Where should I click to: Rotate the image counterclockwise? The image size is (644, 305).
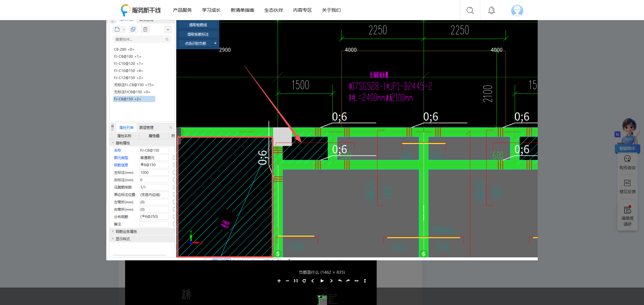(340, 281)
